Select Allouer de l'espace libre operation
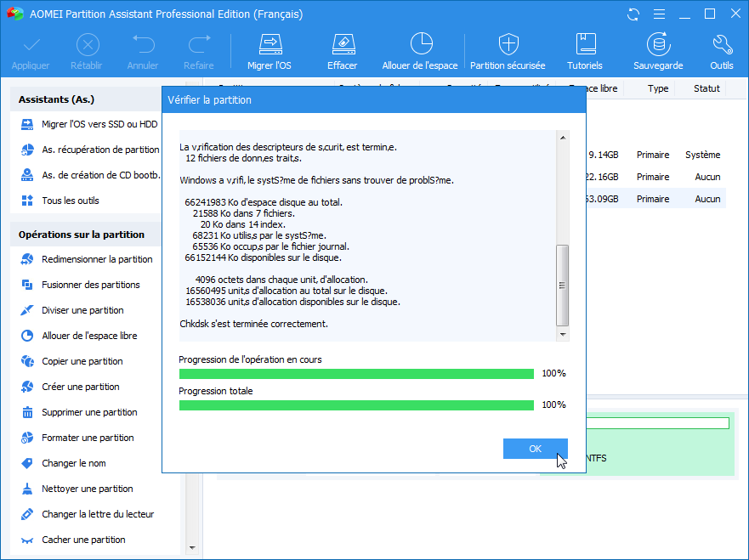Viewport: 749px width, 560px height. click(x=79, y=336)
